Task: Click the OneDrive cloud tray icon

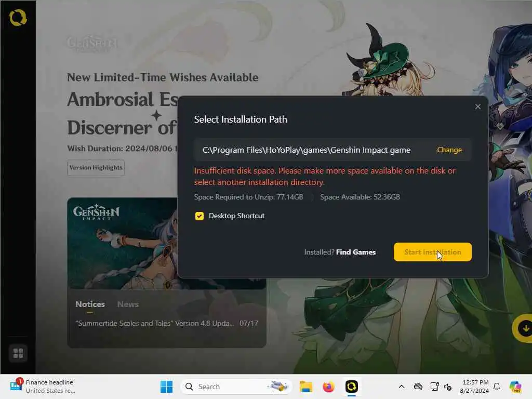Action: 418,387
